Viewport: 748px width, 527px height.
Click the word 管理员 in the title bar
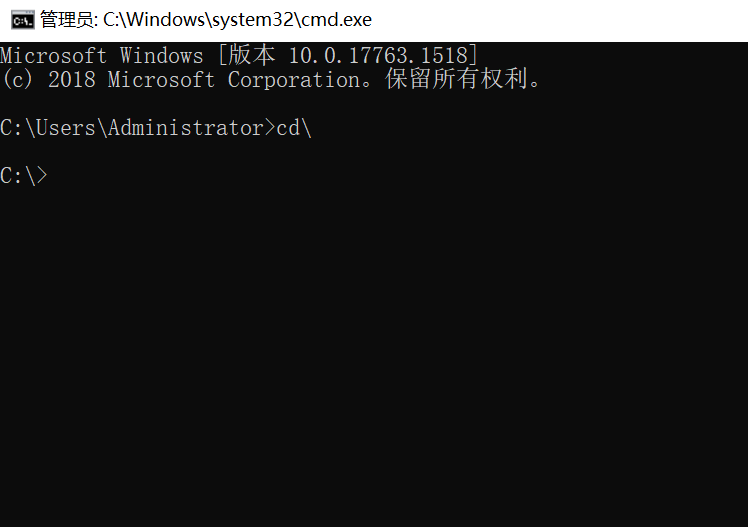[68, 20]
